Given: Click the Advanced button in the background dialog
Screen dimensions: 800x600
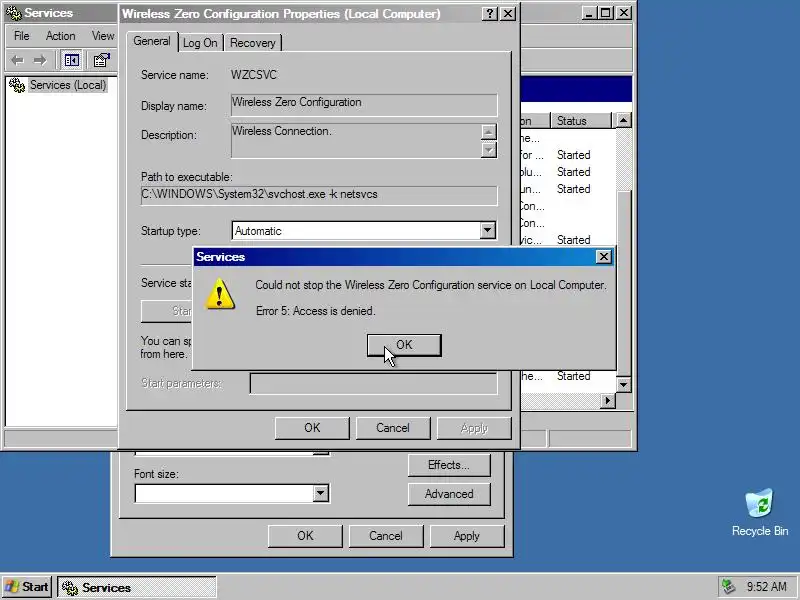Looking at the screenshot, I should click(449, 494).
